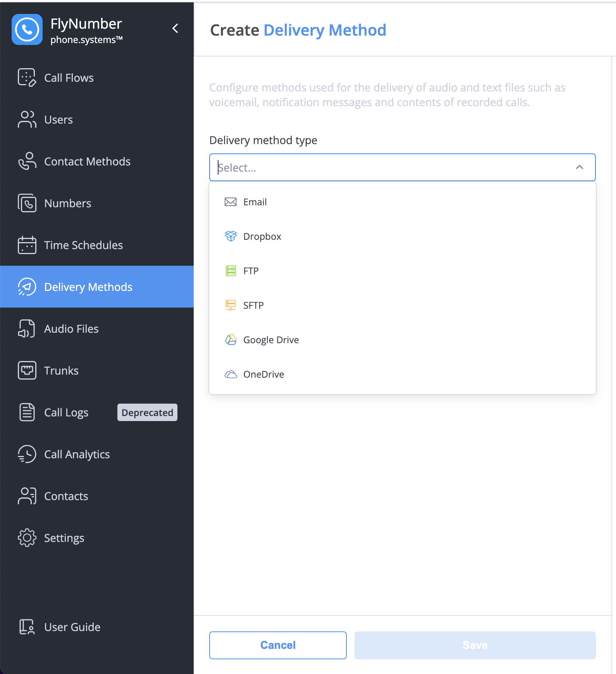Choose Dropbox as delivery method type
The image size is (616, 674).
[x=402, y=236]
